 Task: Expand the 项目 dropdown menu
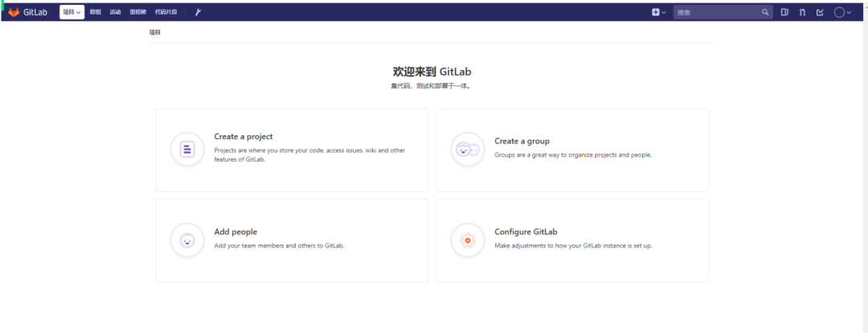point(72,12)
